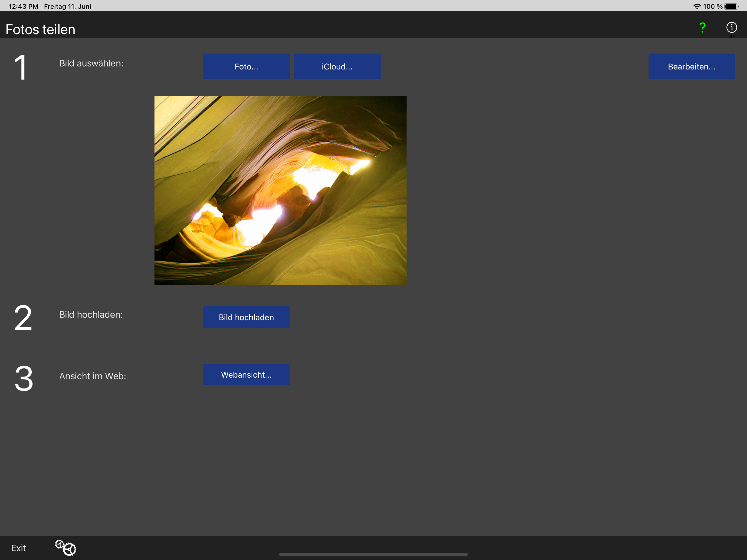
Task: Click the 'Bild auswählen:' label
Action: point(91,63)
